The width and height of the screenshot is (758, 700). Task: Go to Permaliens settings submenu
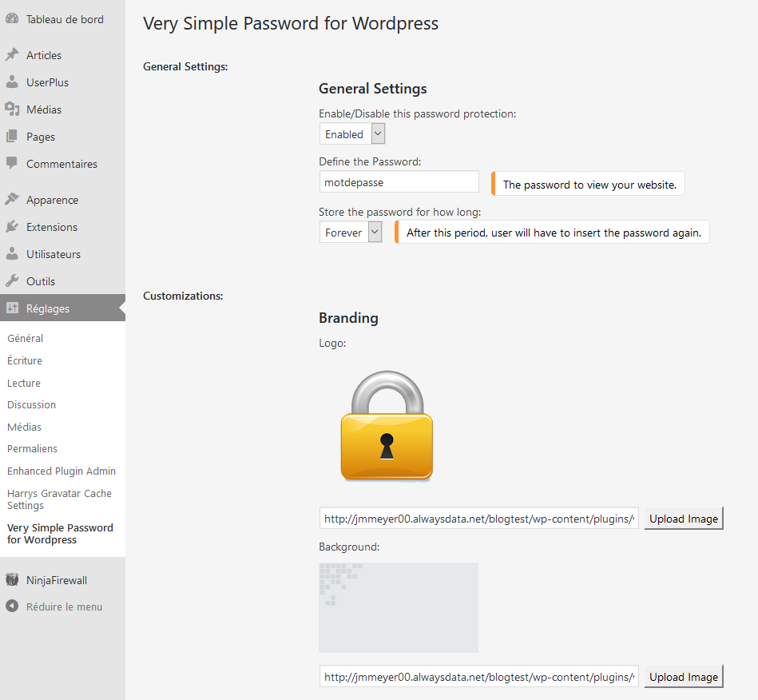click(33, 448)
